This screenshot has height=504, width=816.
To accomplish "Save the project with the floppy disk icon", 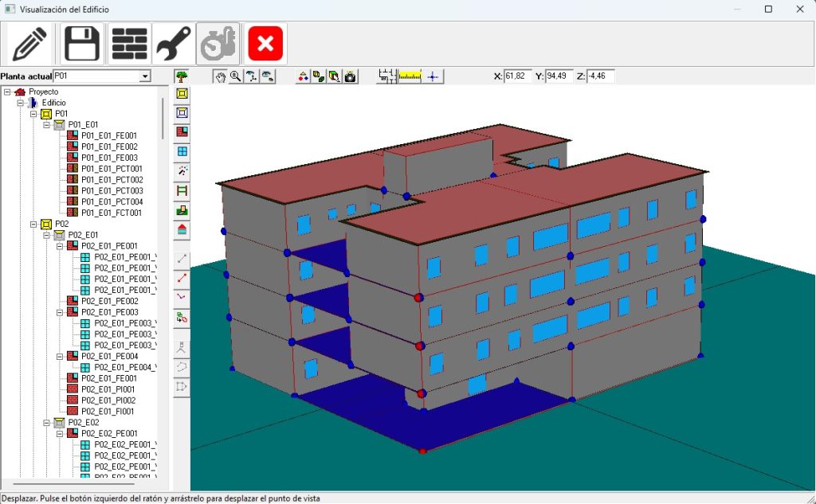I will click(81, 43).
